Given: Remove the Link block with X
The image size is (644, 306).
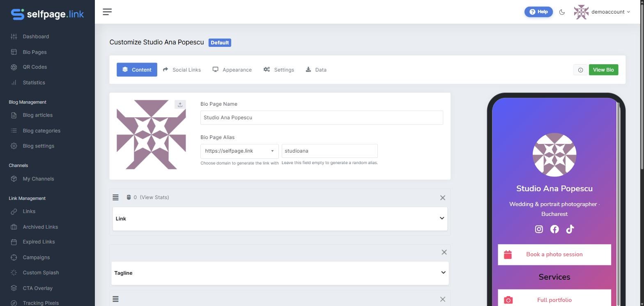Looking at the screenshot, I should coord(442,198).
